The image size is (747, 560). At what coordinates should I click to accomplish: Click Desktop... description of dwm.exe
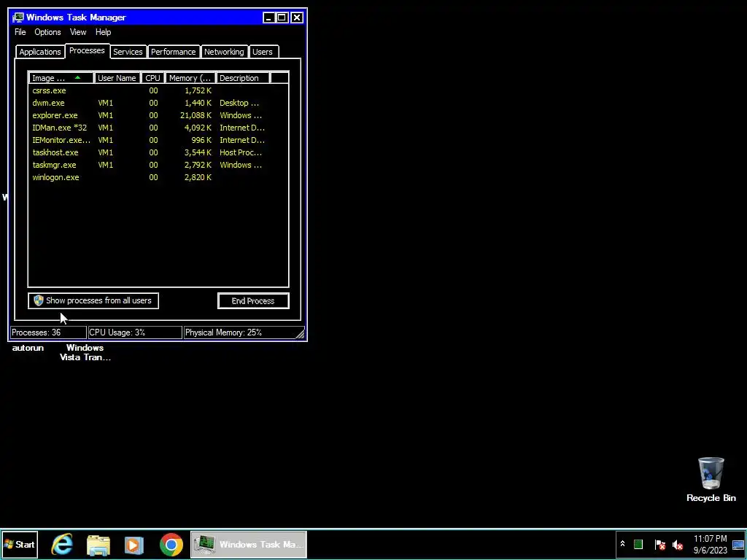pyautogui.click(x=239, y=103)
